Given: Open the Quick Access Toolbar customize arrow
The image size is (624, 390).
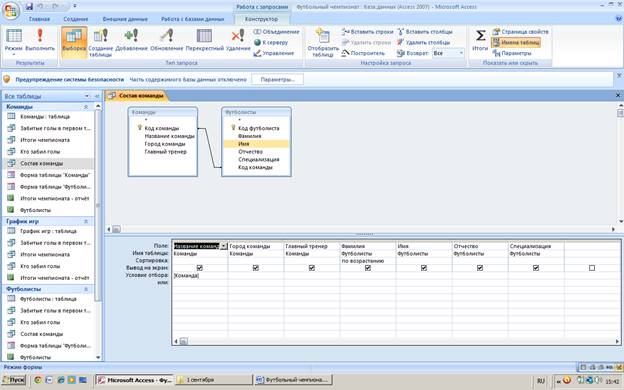Looking at the screenshot, I should coord(75,6).
